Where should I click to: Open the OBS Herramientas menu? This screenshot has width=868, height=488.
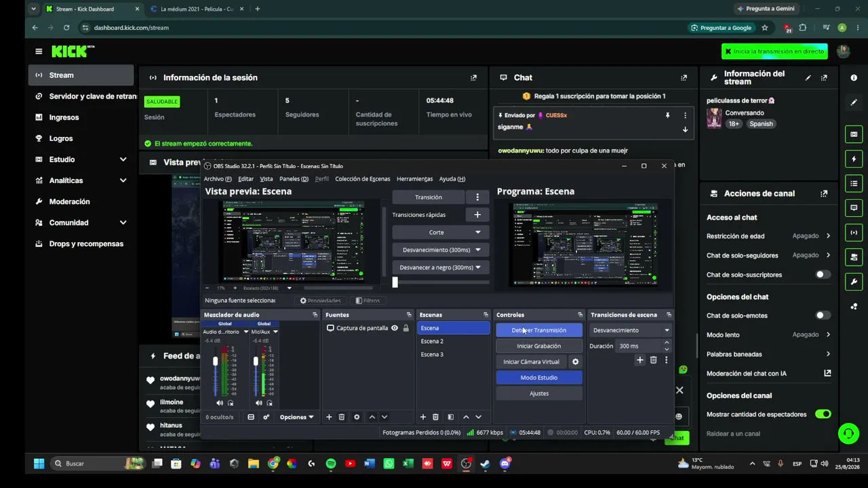(414, 179)
